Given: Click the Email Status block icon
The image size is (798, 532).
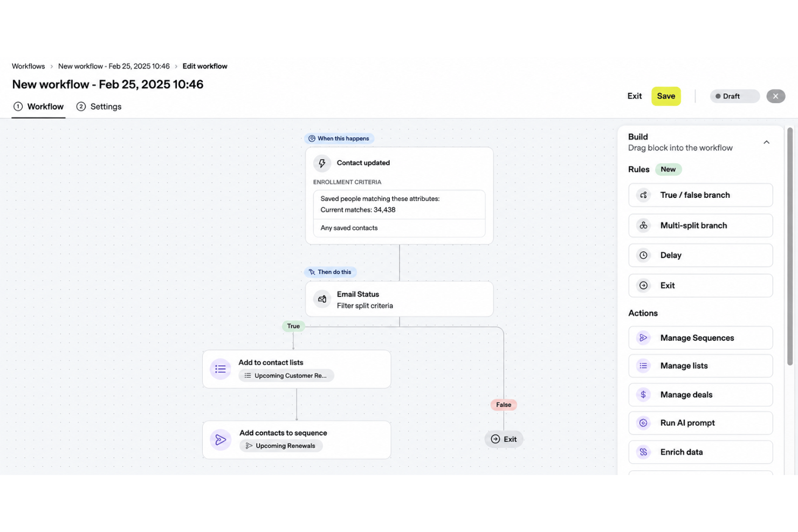Looking at the screenshot, I should point(322,299).
